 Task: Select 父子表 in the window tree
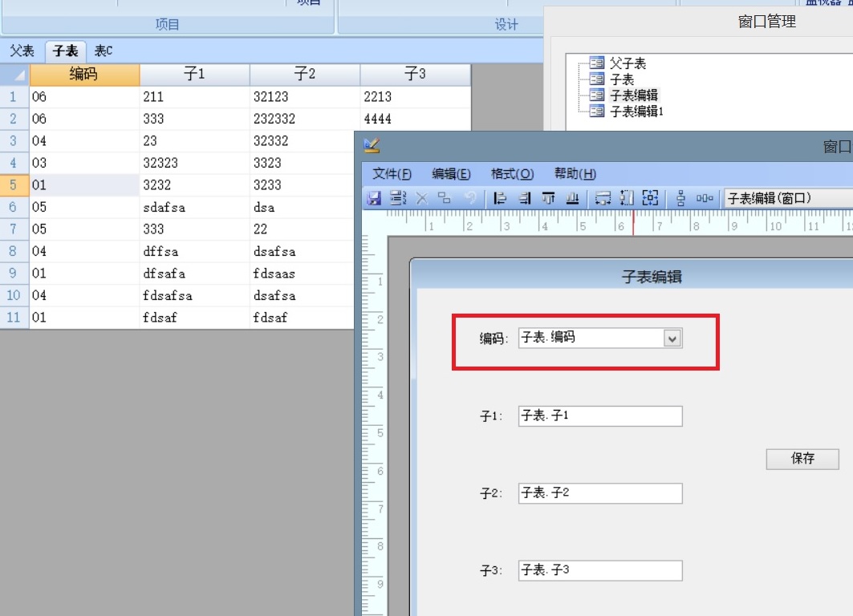627,63
